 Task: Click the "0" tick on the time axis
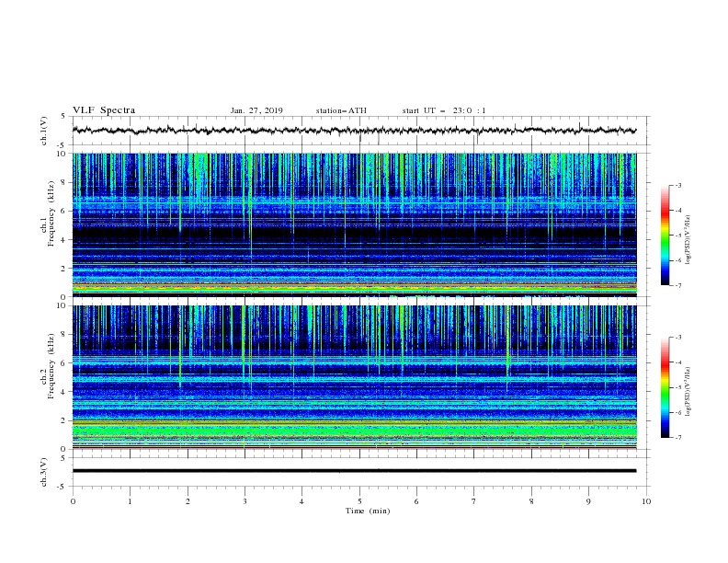[73, 501]
